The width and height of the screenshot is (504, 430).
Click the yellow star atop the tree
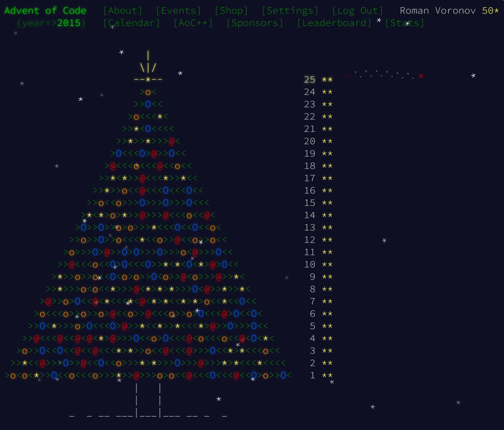(148, 80)
